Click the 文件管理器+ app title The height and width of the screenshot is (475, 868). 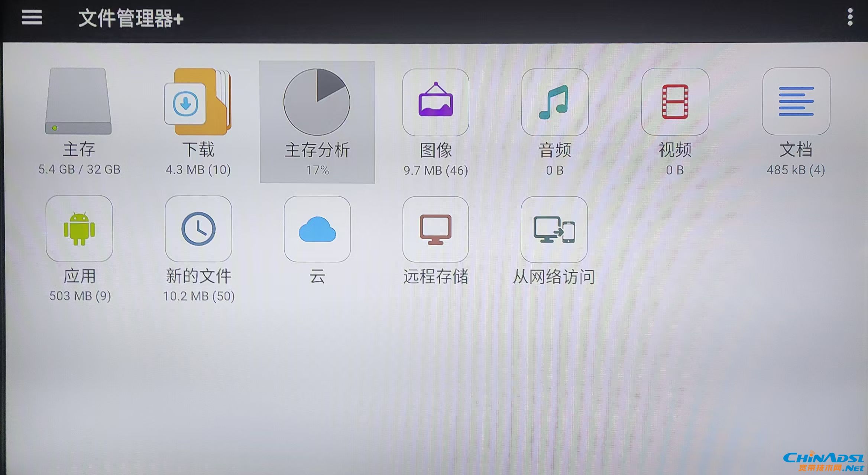tap(131, 18)
